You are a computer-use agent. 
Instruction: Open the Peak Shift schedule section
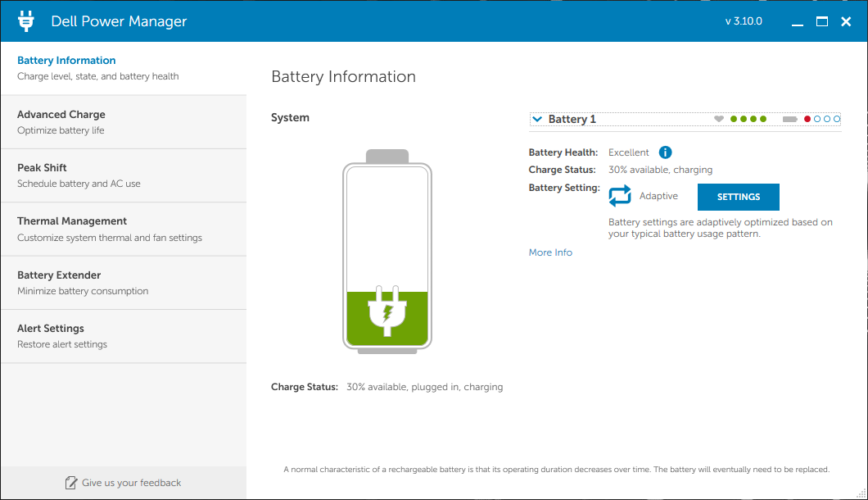click(123, 175)
